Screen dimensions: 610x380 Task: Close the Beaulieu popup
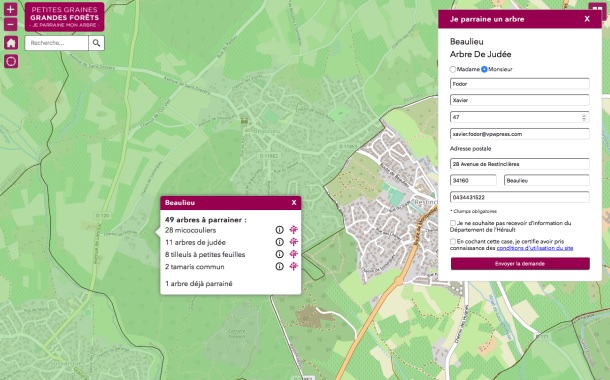coord(294,203)
